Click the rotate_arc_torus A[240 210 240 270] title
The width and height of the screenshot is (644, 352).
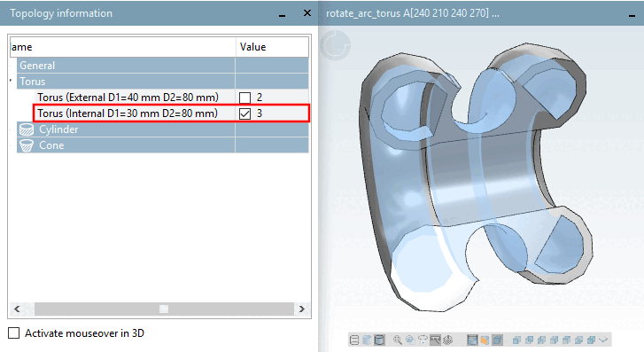413,13
